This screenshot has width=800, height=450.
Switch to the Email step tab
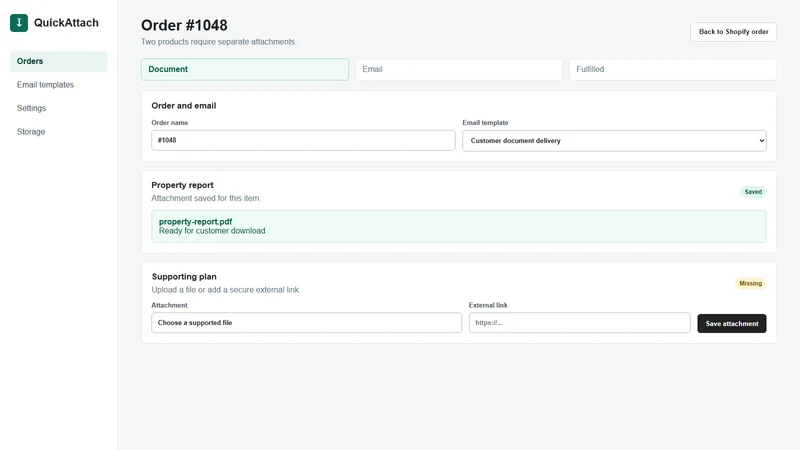pyautogui.click(x=459, y=69)
